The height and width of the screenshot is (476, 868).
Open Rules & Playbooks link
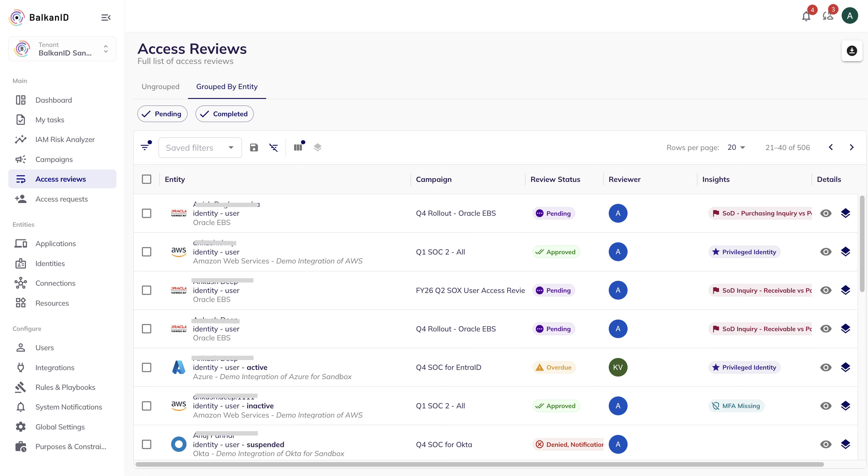(65, 387)
